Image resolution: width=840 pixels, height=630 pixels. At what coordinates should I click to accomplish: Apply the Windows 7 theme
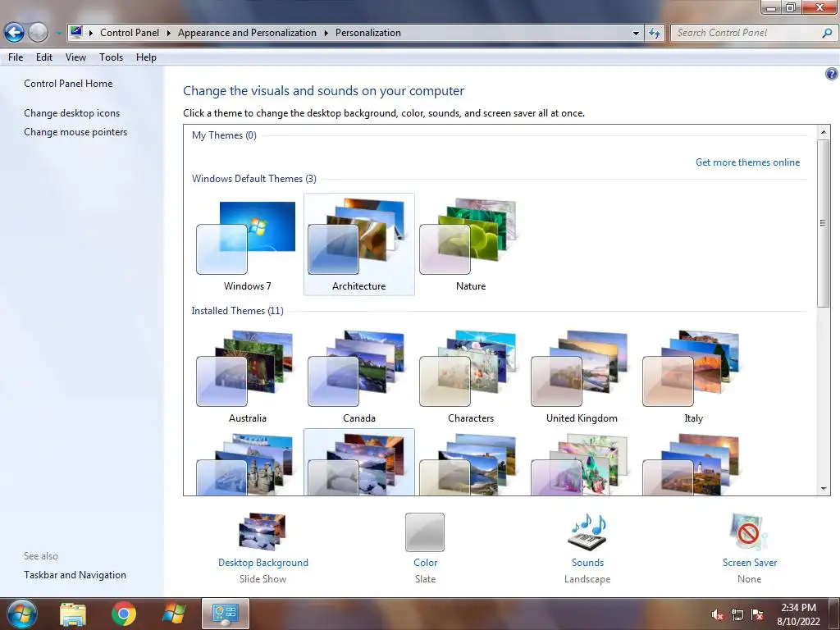tap(247, 244)
